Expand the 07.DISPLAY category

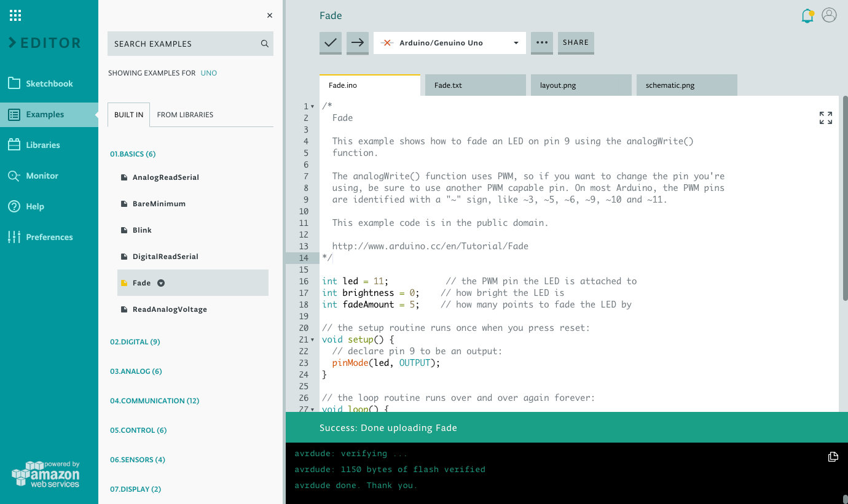click(x=135, y=489)
